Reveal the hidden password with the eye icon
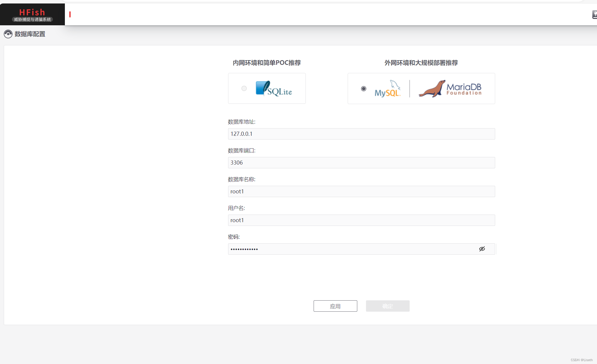 point(482,249)
